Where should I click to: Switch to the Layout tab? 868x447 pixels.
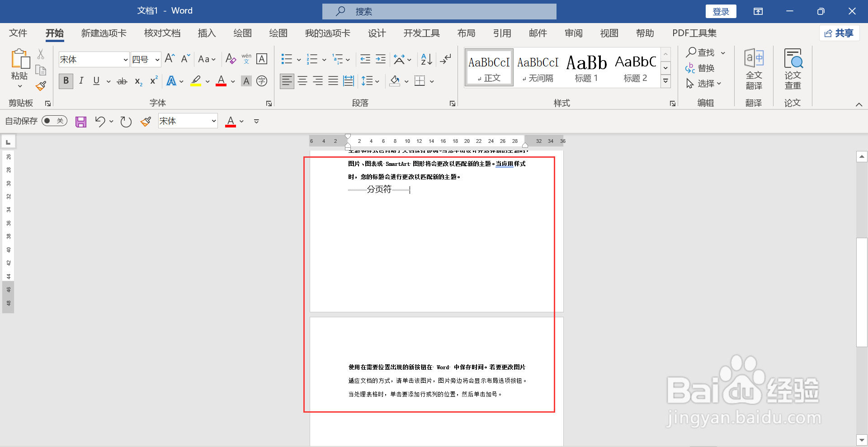467,33
